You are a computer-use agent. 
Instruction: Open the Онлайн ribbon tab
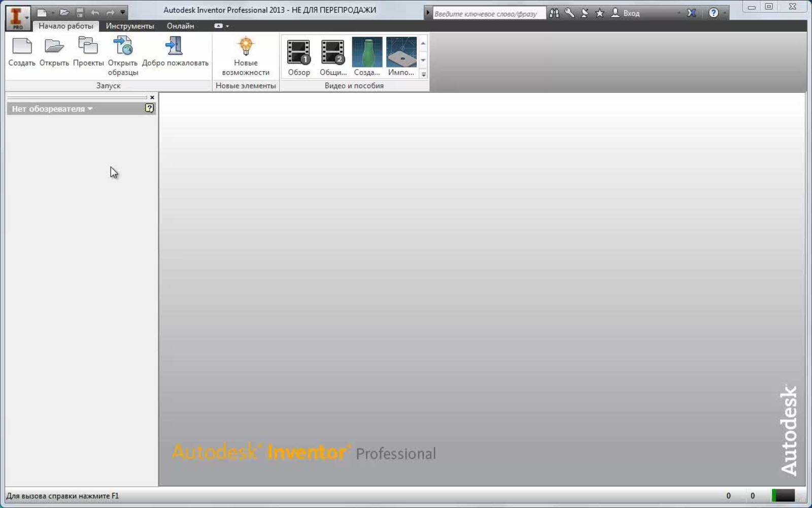tap(181, 26)
